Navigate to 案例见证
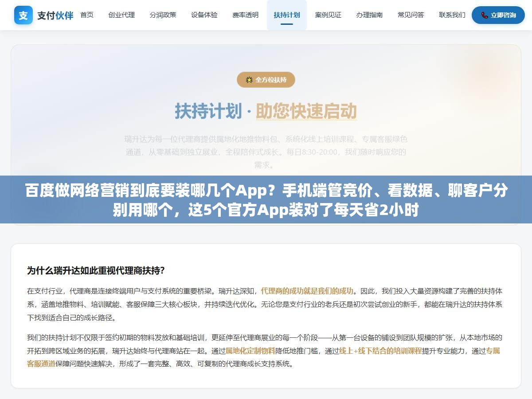This screenshot has width=532, height=399. click(328, 15)
